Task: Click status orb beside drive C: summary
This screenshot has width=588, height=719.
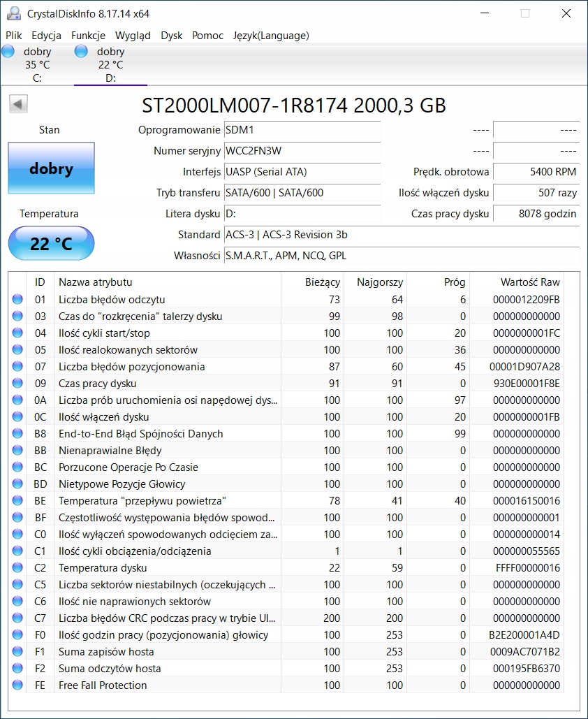Action: (8, 52)
